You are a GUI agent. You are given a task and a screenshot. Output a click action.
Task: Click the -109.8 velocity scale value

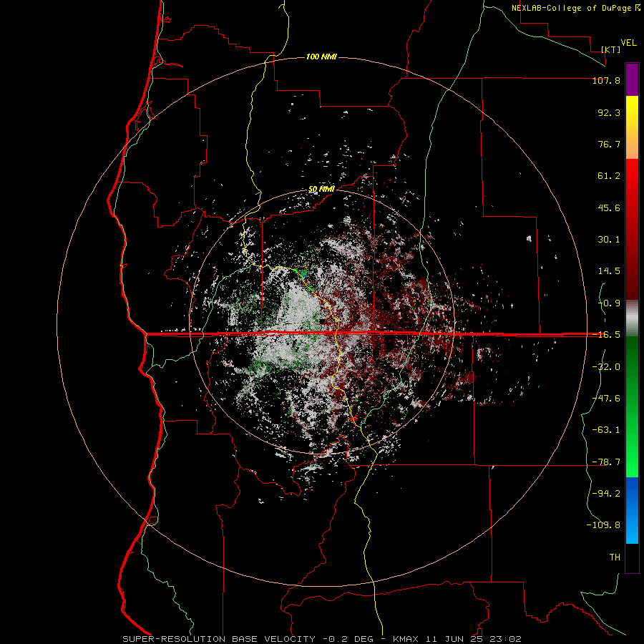tap(603, 525)
